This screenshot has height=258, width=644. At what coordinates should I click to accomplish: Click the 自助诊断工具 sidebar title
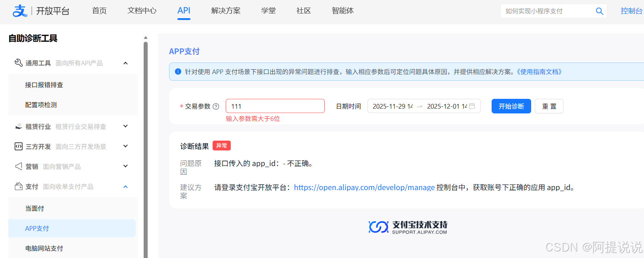coord(33,38)
